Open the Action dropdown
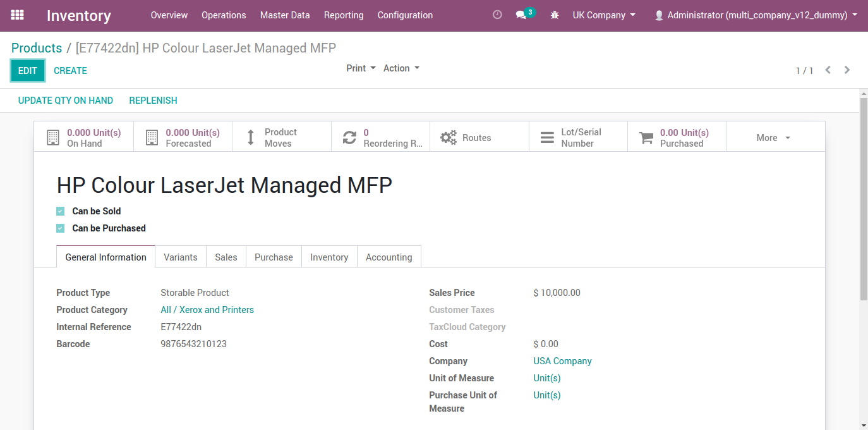This screenshot has height=430, width=868. click(x=401, y=68)
